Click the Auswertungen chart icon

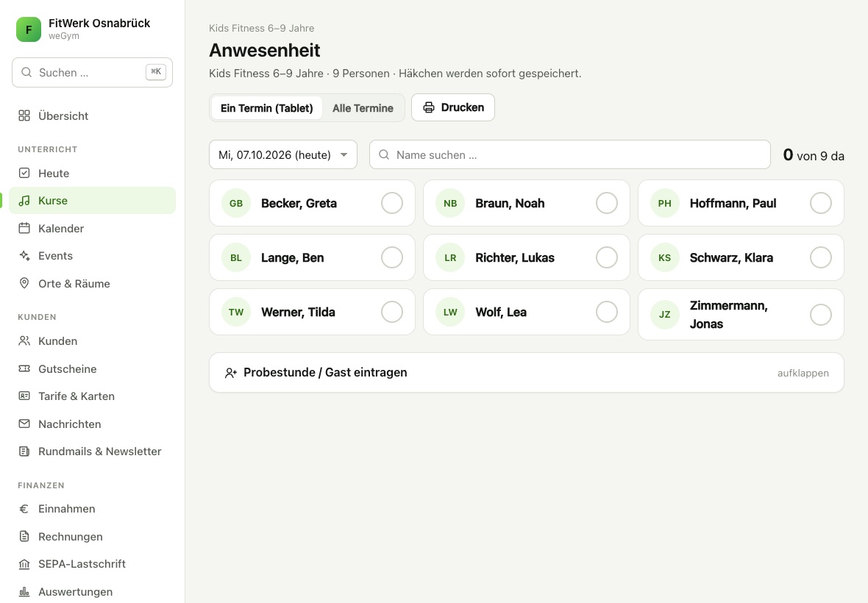pyautogui.click(x=24, y=591)
